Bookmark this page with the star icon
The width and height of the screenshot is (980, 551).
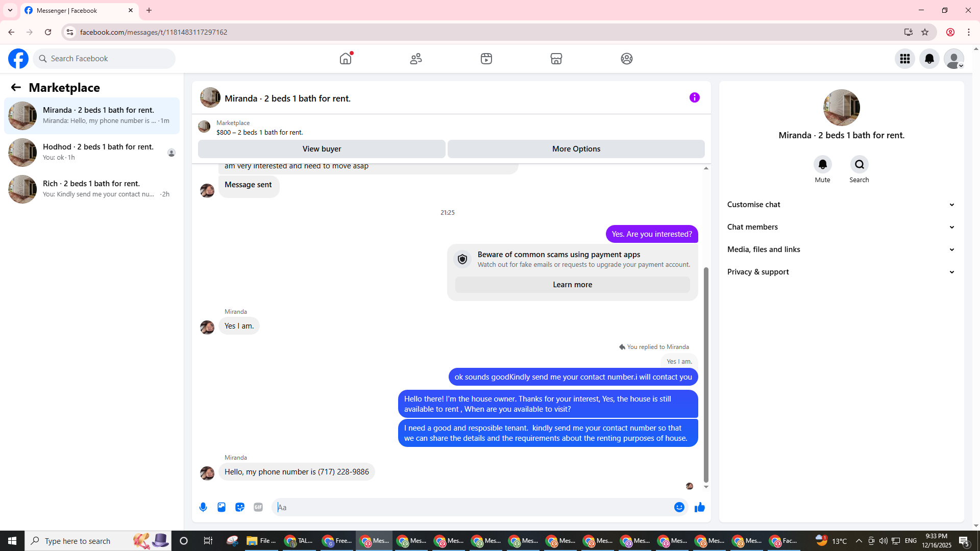tap(925, 32)
